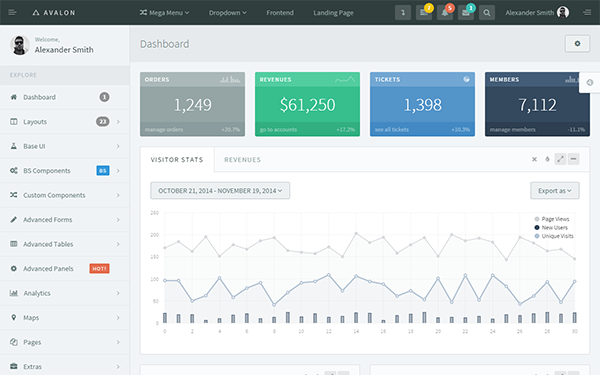Click the go to accounts link
Image resolution: width=600 pixels, height=375 pixels.
[x=278, y=130]
